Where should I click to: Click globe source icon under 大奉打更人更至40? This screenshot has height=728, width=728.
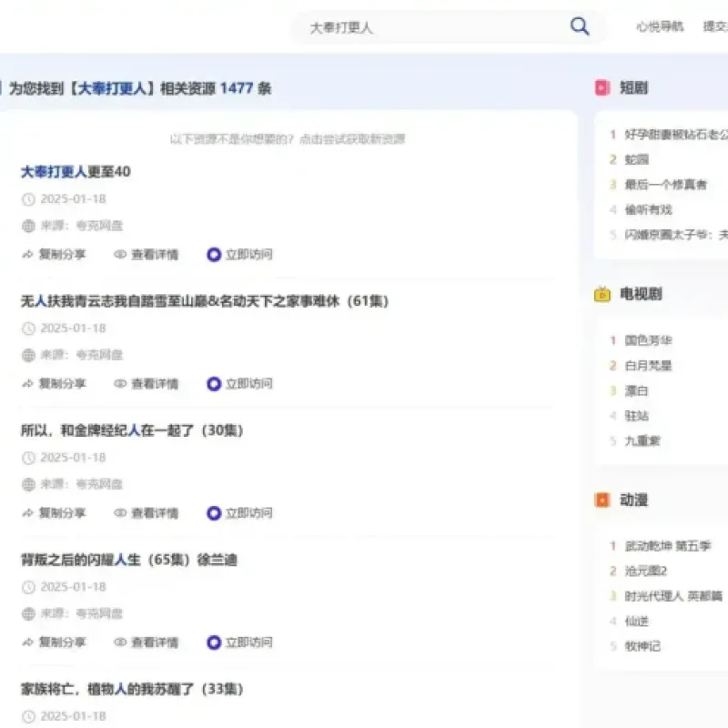(x=28, y=226)
